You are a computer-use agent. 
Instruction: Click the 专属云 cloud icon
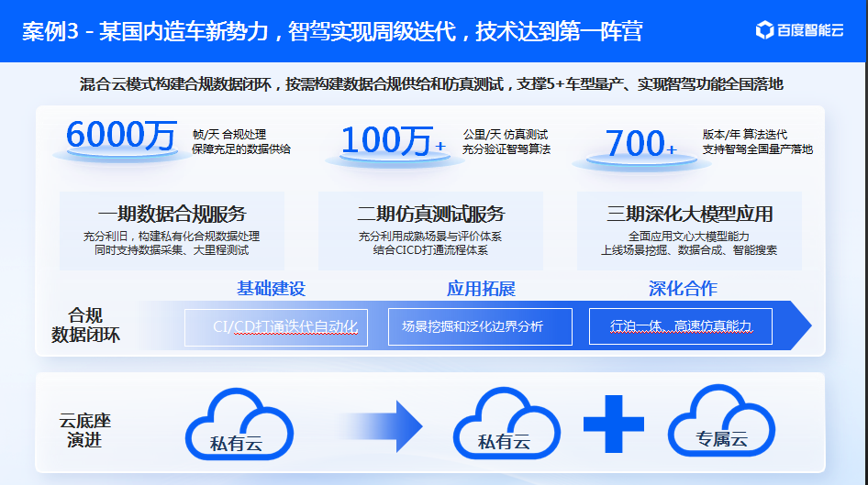coord(721,421)
